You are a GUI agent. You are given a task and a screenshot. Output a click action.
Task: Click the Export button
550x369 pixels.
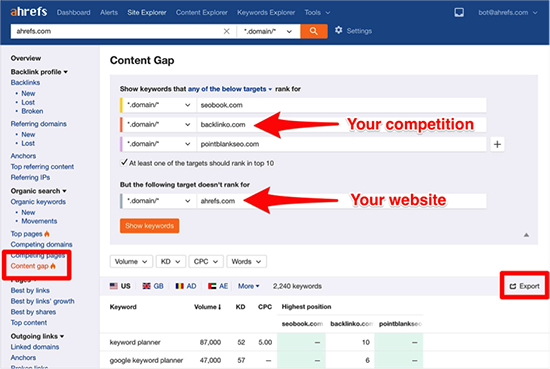[524, 286]
